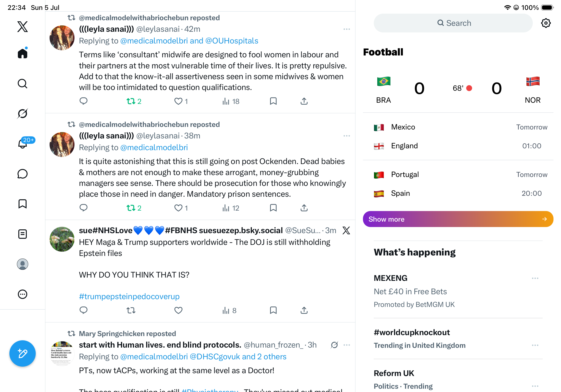
Task: Open the Grok icon in the sidebar
Action: pyautogui.click(x=23, y=114)
